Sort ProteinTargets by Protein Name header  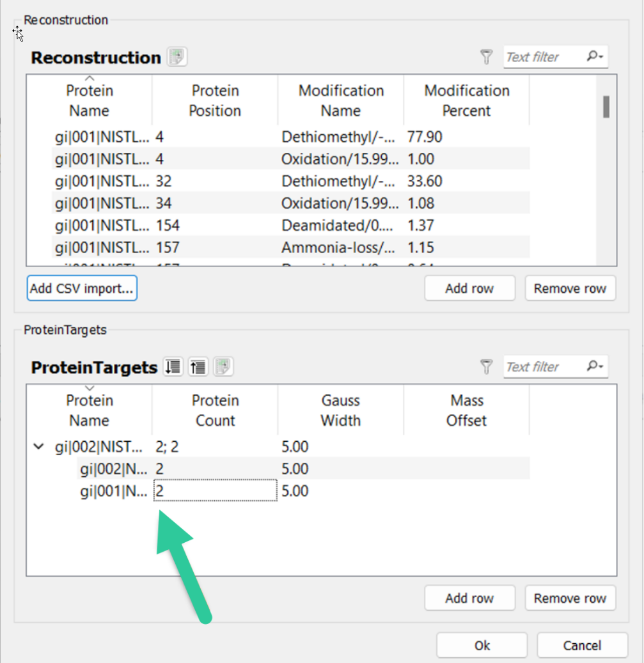pyautogui.click(x=90, y=410)
